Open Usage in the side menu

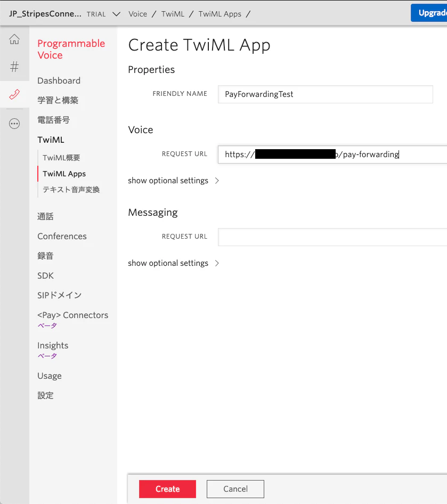50,376
